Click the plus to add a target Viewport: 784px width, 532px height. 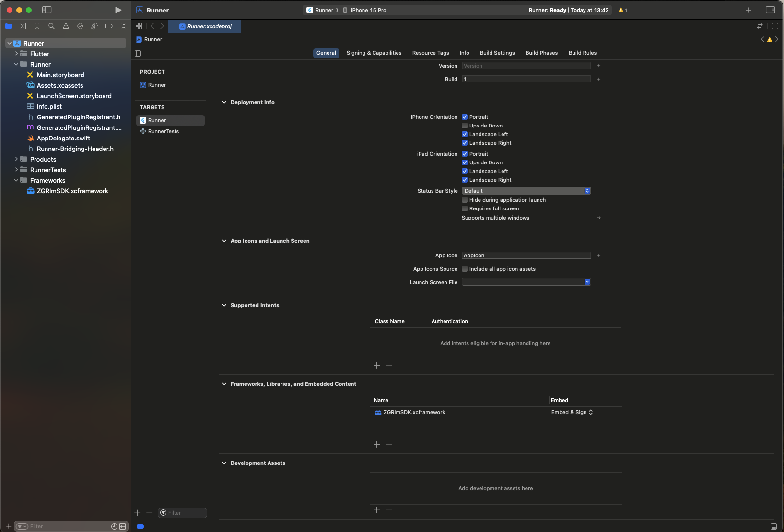coord(138,513)
